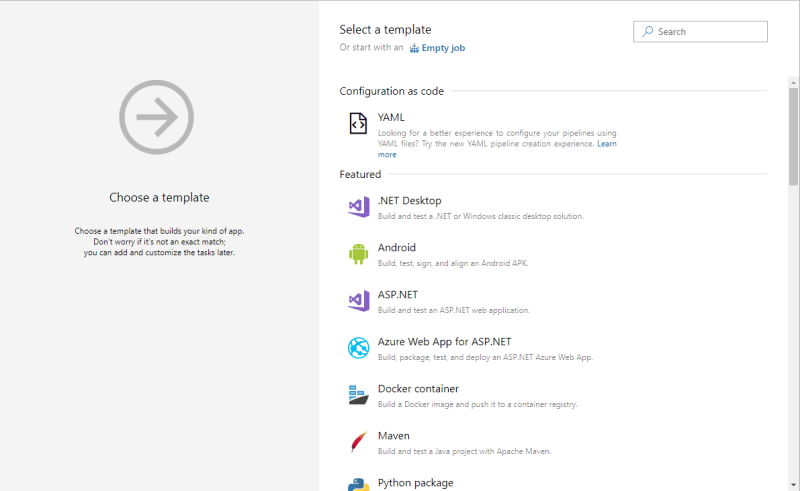
Task: Click the Configuration as code heading
Action: tap(391, 91)
